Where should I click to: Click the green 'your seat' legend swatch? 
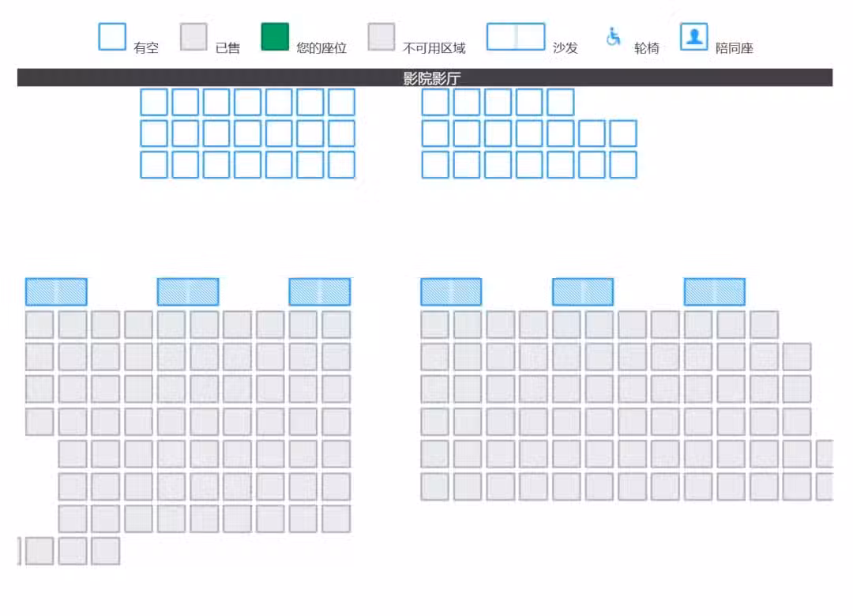pyautogui.click(x=275, y=37)
